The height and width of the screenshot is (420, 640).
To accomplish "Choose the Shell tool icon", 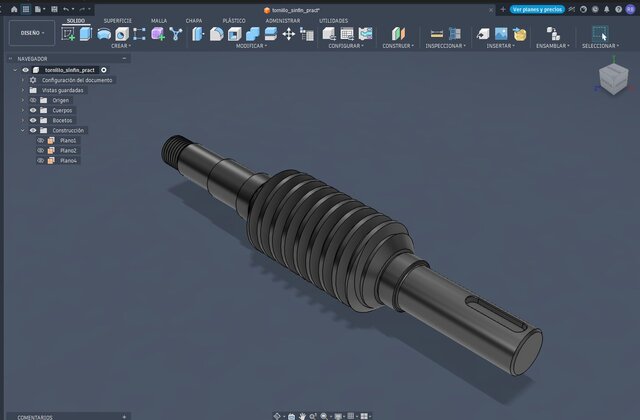I will (x=234, y=34).
